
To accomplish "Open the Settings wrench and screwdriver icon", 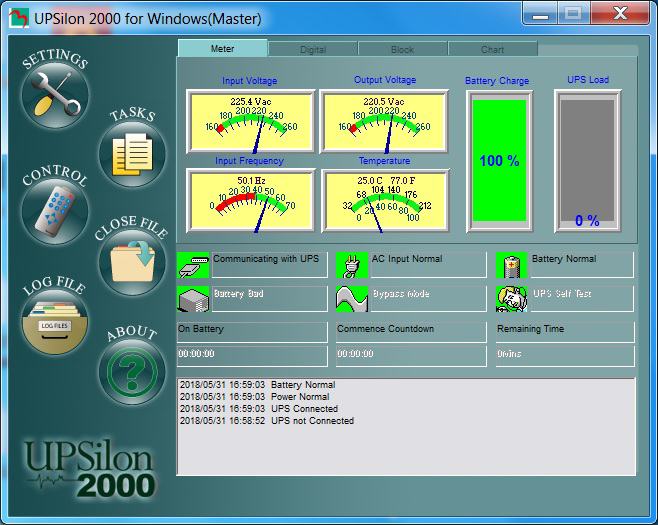I will 55,96.
